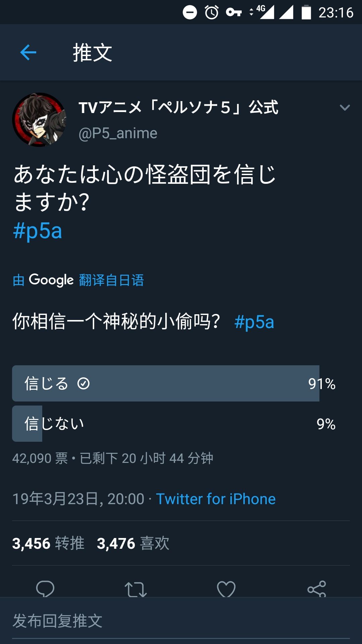
Task: Tap the share icon
Action: pos(317,589)
